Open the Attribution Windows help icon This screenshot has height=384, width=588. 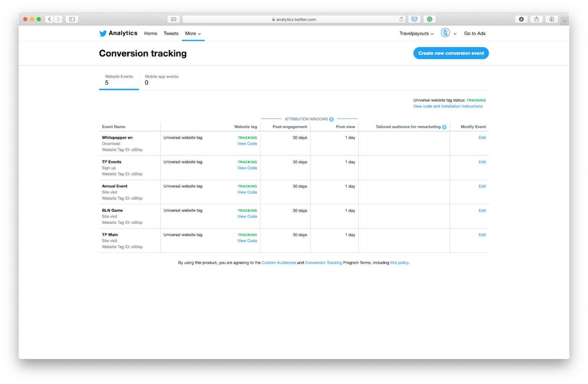point(332,119)
